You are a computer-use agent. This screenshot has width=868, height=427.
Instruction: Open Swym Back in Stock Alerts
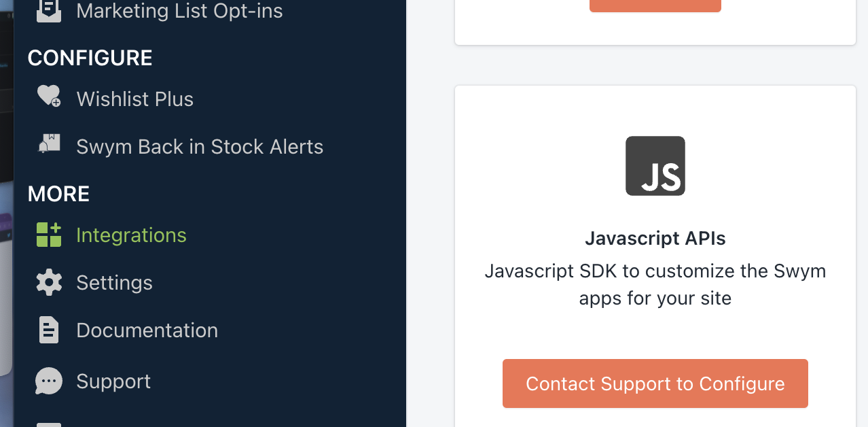click(200, 147)
